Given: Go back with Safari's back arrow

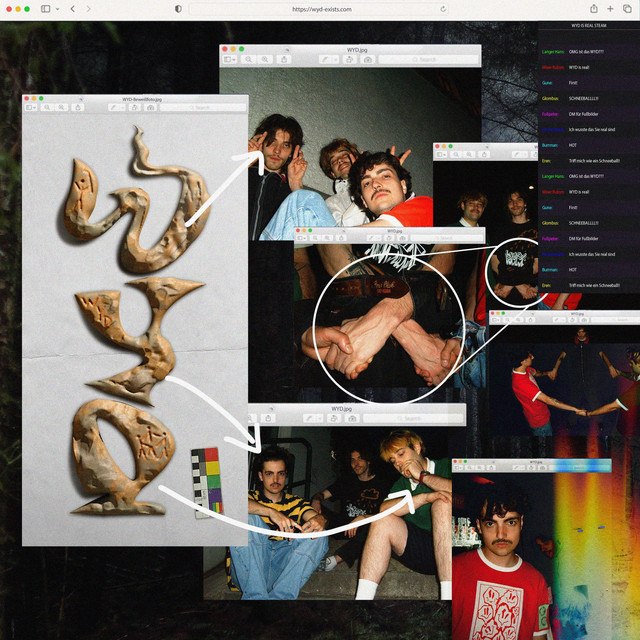Looking at the screenshot, I should 71,8.
